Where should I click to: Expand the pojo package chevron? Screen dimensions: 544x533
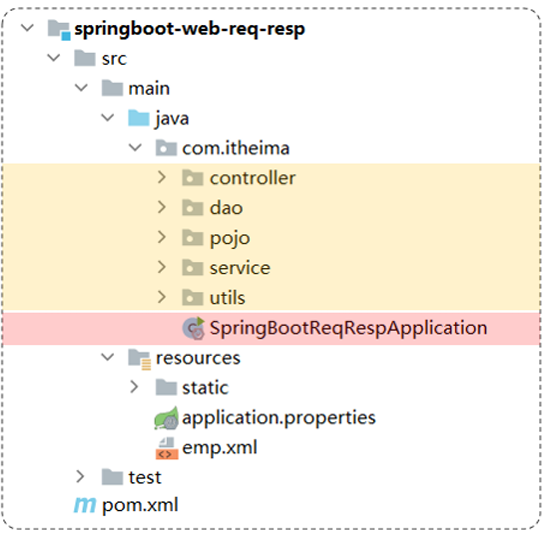pyautogui.click(x=162, y=237)
